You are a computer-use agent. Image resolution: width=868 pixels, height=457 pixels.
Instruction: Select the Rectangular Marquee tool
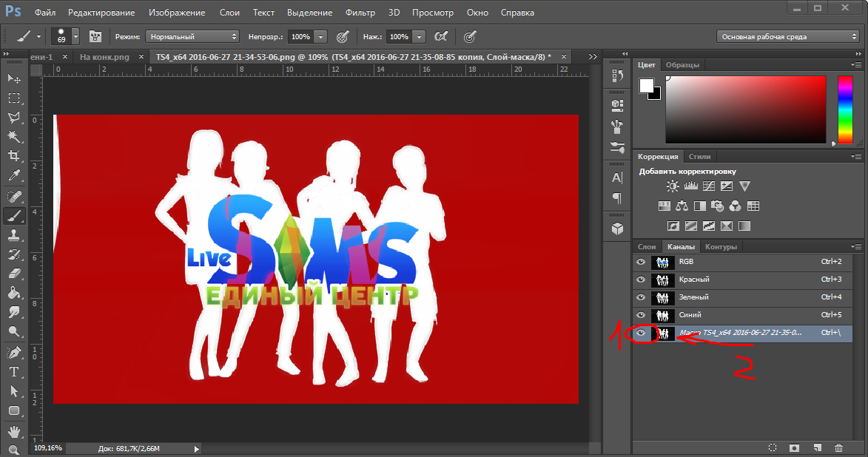[14, 98]
